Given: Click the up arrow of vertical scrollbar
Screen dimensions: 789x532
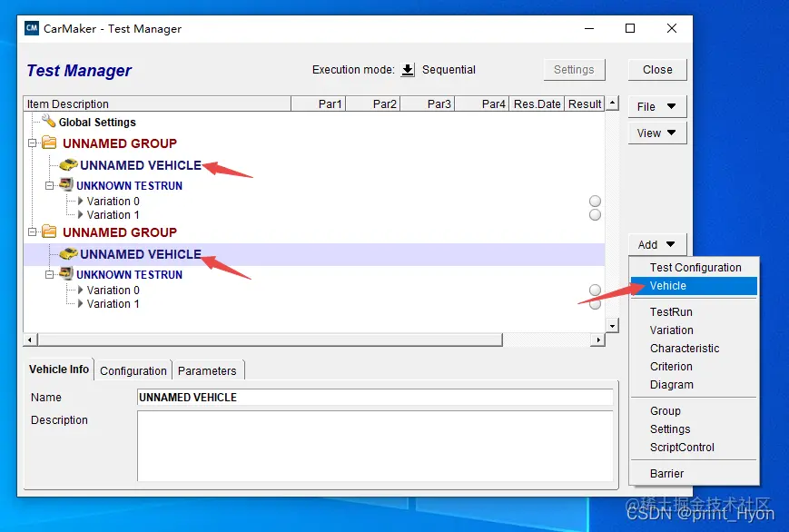Looking at the screenshot, I should [612, 103].
